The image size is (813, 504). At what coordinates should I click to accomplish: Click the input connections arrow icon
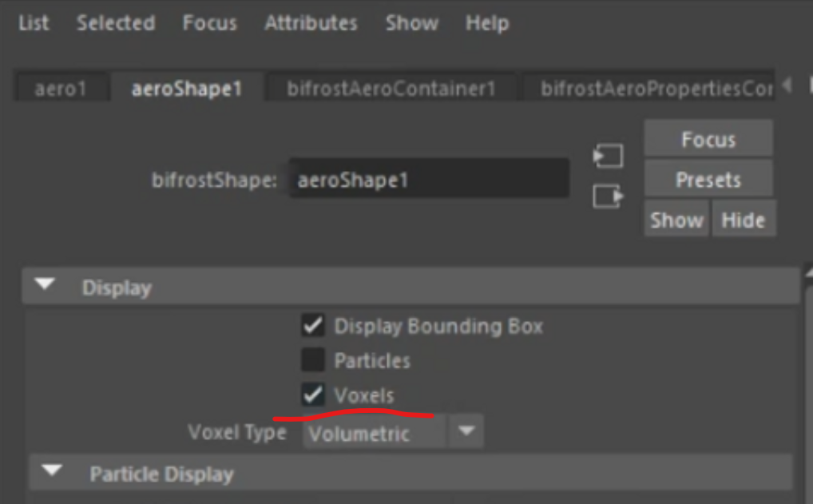(x=609, y=156)
